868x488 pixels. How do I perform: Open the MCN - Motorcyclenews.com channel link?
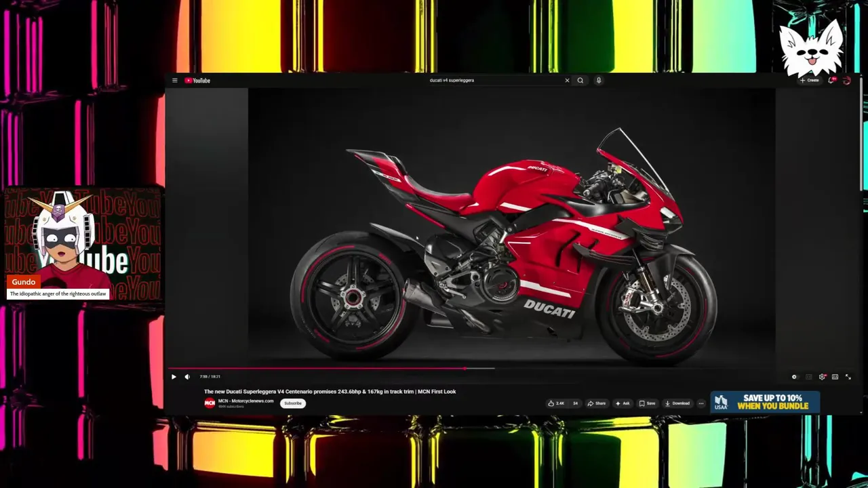[x=245, y=401]
